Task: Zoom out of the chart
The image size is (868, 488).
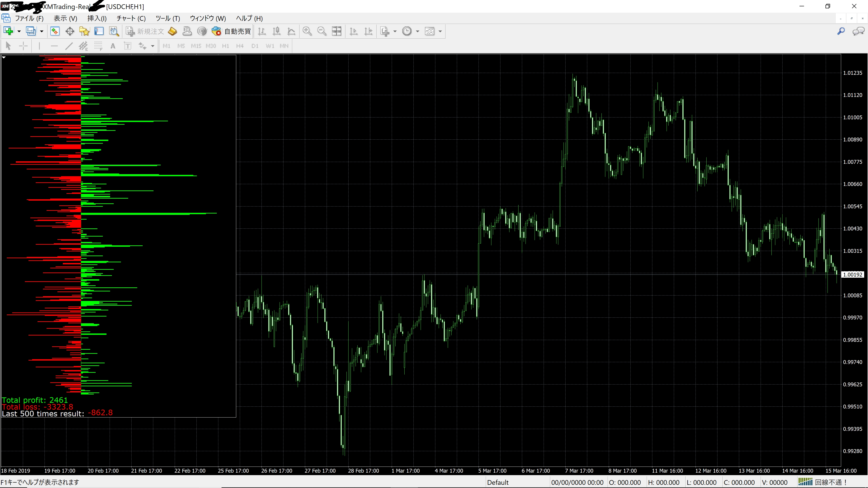Action: coord(322,31)
